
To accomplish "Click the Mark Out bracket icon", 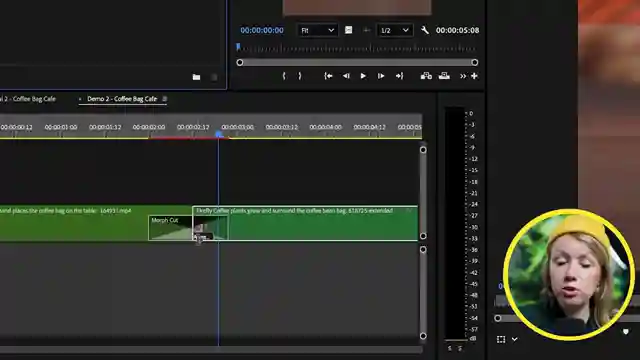I will coord(300,76).
